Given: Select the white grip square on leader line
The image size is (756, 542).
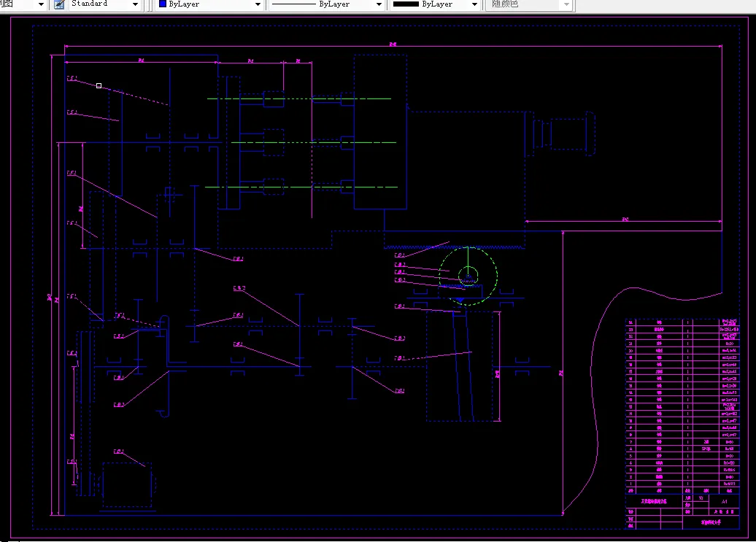Looking at the screenshot, I should 99,86.
